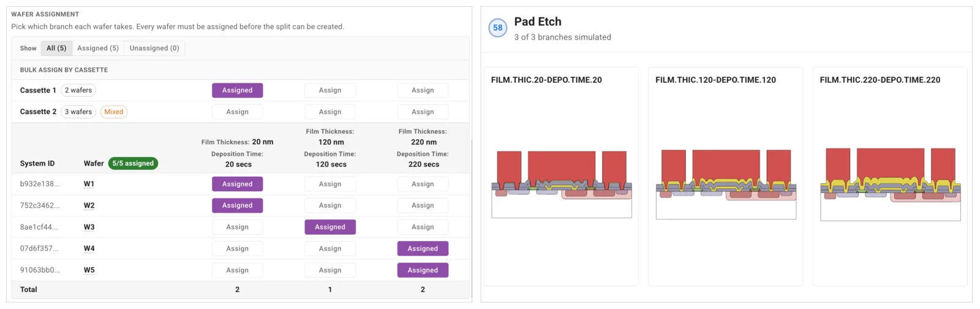Assign wafer W2 to 220 nm branch

pyautogui.click(x=423, y=205)
